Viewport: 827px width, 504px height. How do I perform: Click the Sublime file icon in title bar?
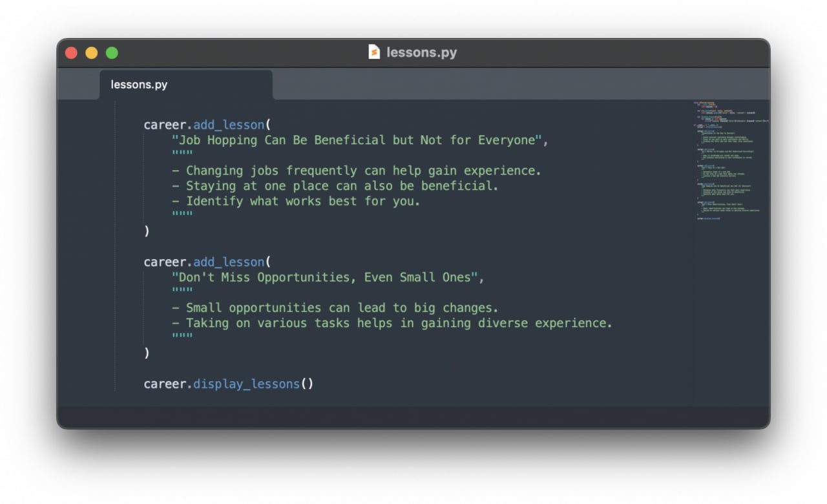coord(374,52)
